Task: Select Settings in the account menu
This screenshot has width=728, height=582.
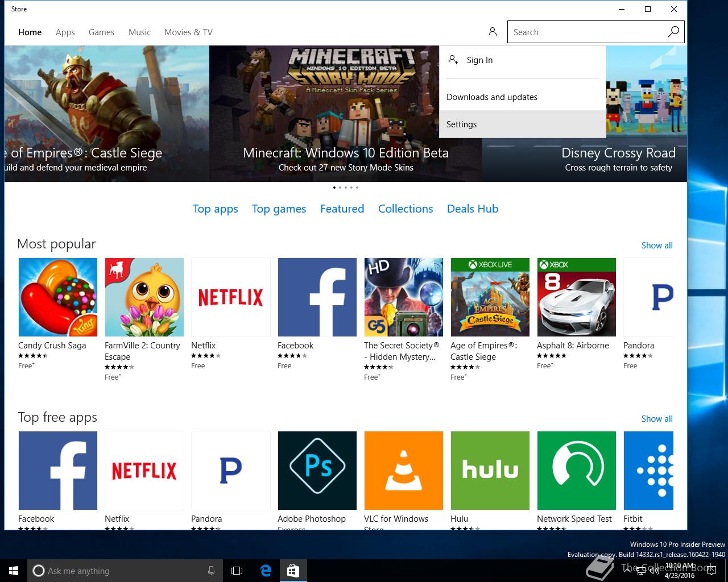Action: click(523, 124)
